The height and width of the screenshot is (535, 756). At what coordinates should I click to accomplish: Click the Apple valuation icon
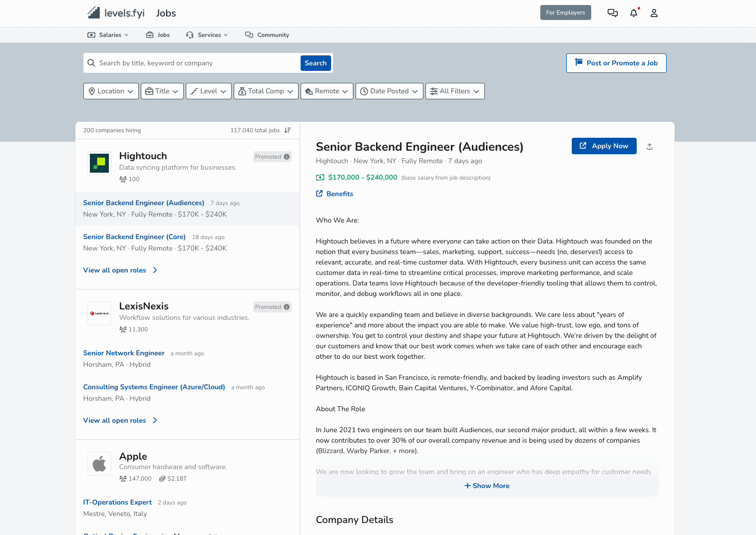pyautogui.click(x=162, y=479)
